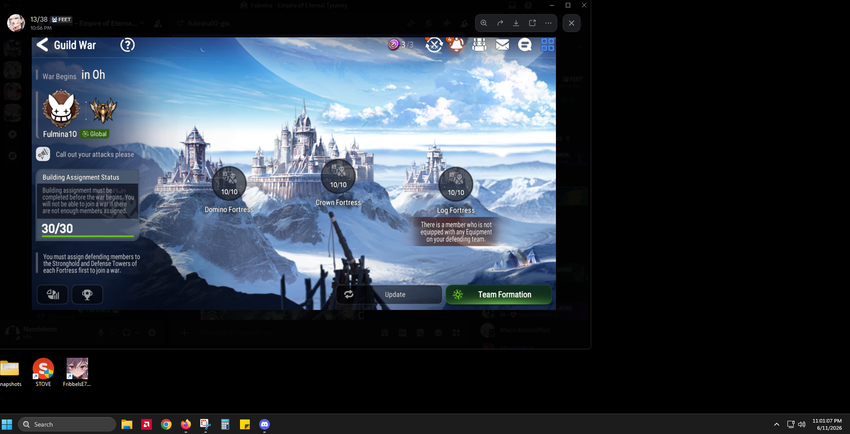Image resolution: width=850 pixels, height=434 pixels.
Task: Show hidden system tray icons
Action: (x=776, y=424)
